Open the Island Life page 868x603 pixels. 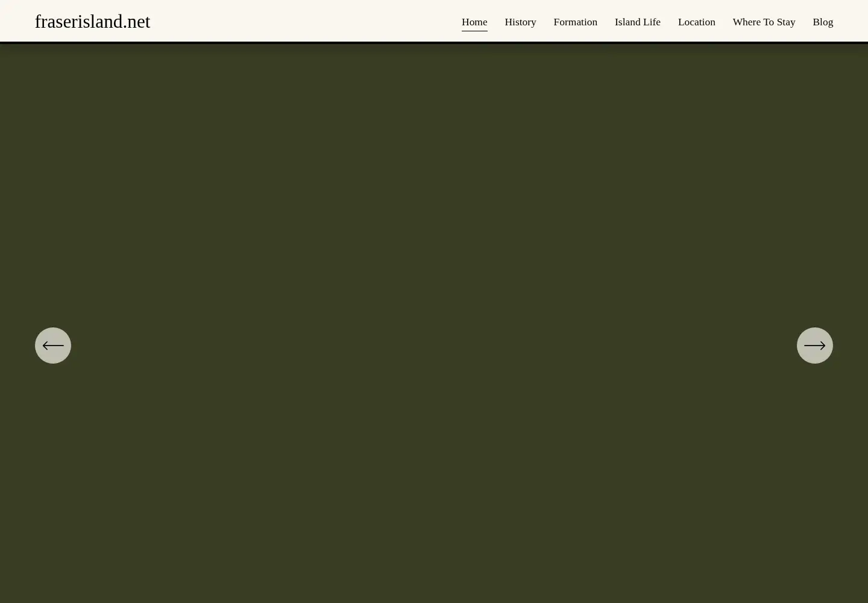tap(637, 22)
